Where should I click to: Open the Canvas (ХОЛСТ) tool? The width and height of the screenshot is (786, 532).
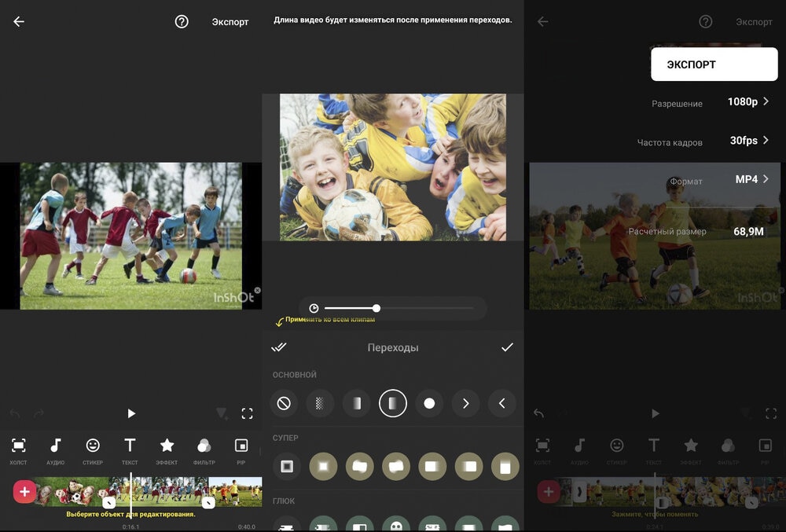[x=19, y=446]
